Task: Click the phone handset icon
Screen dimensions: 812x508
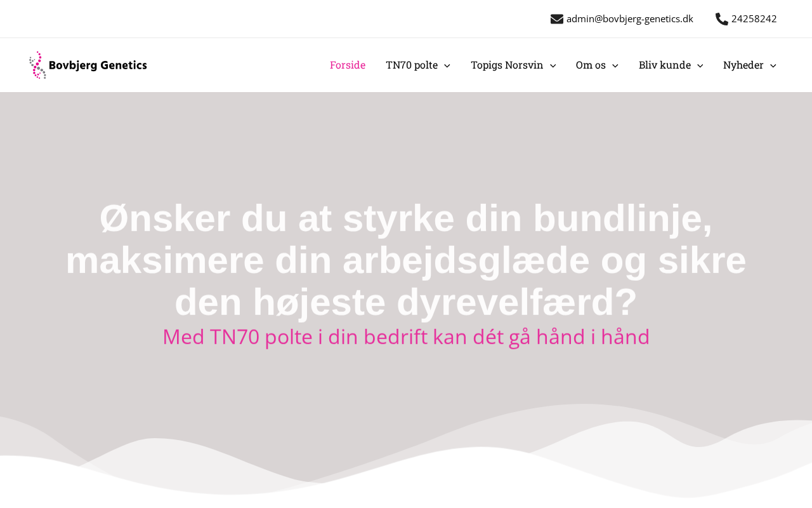Action: [x=722, y=19]
